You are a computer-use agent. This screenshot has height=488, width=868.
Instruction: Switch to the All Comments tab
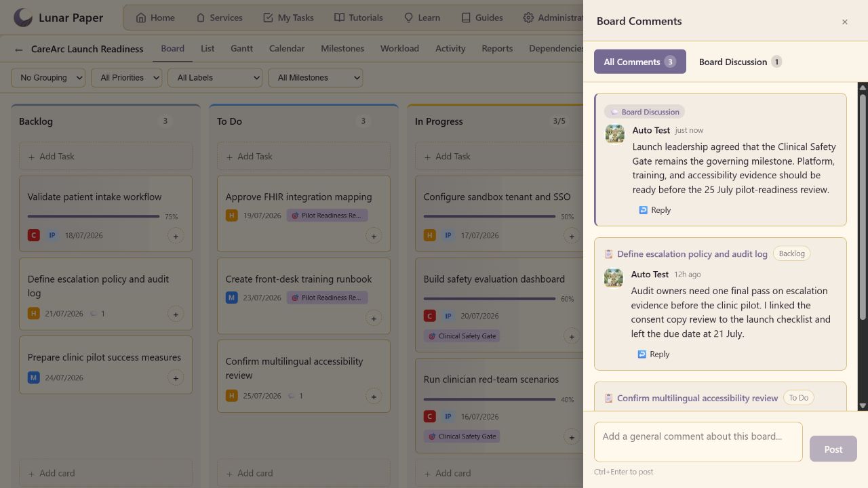click(x=640, y=62)
